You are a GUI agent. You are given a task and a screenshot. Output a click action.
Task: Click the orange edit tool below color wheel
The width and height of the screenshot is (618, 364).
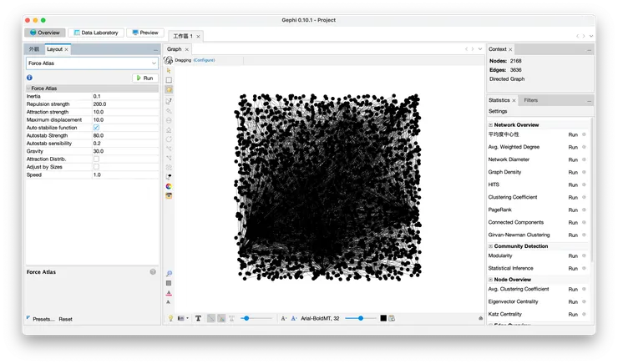[169, 196]
